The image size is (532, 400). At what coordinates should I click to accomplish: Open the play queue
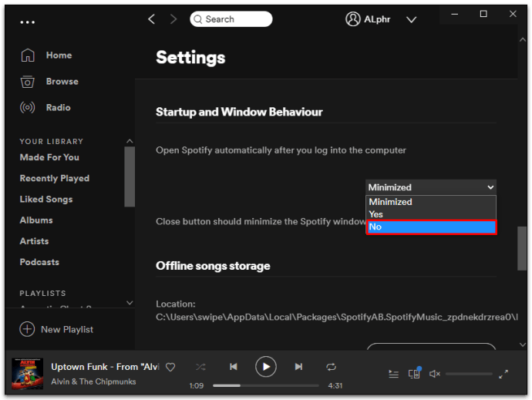point(393,374)
